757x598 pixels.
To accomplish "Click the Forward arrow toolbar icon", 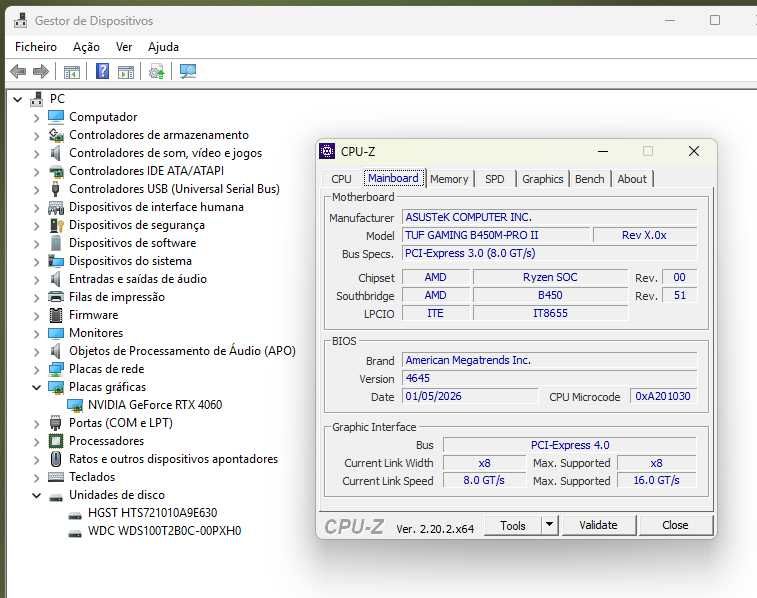I will [x=41, y=72].
